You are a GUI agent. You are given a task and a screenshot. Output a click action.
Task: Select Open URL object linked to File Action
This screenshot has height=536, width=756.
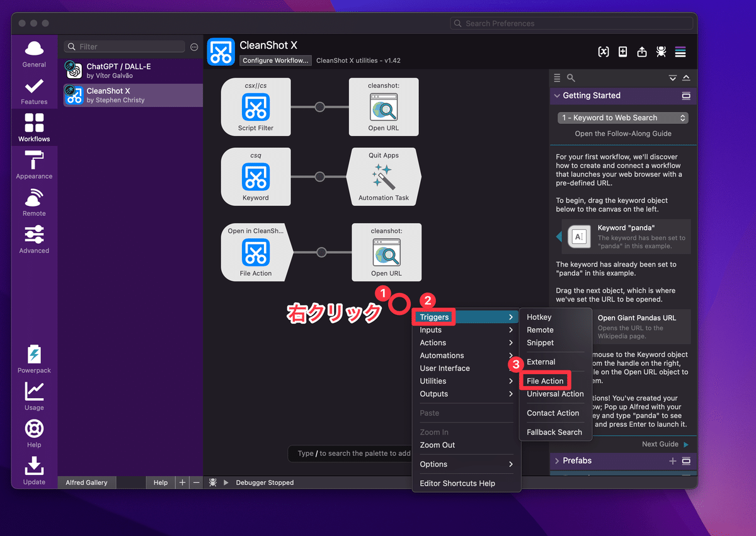(x=386, y=252)
